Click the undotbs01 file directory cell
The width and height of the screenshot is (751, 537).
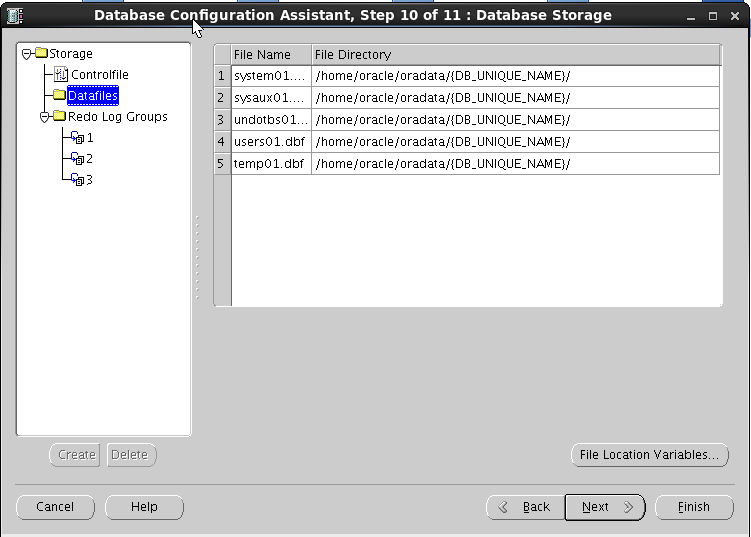[x=516, y=120]
